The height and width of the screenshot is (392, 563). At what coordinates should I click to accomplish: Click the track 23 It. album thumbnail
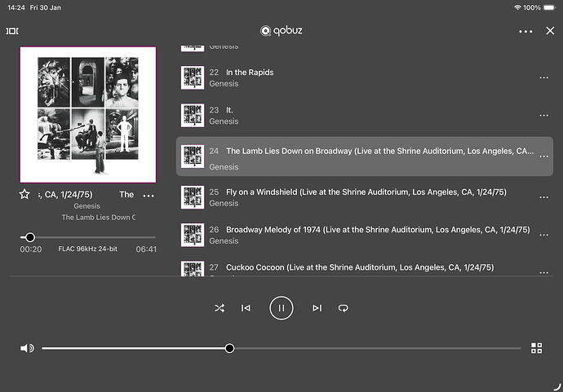coord(193,116)
